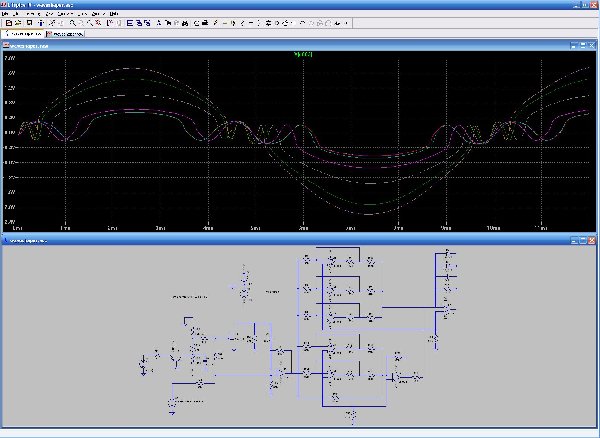Select the Place Diode icon
This screenshot has height=438, width=600.
pos(268,23)
